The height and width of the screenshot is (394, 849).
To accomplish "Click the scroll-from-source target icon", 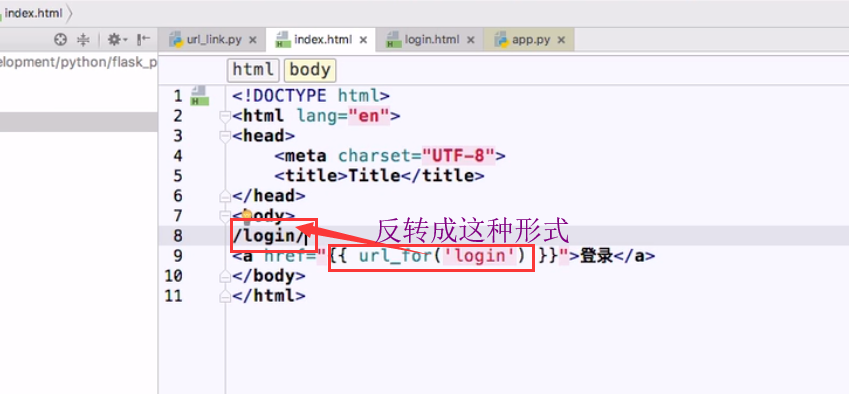I will pyautogui.click(x=60, y=40).
